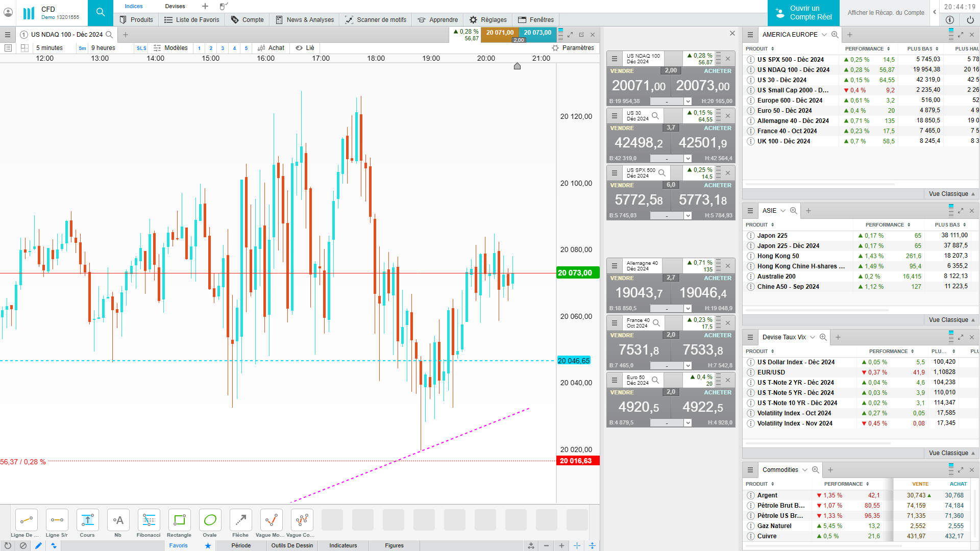The height and width of the screenshot is (551, 980).
Task: Select the Rectangle drawing tool
Action: tap(179, 520)
